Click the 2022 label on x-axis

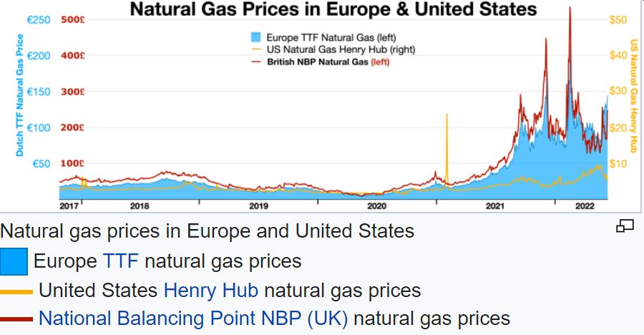click(585, 206)
